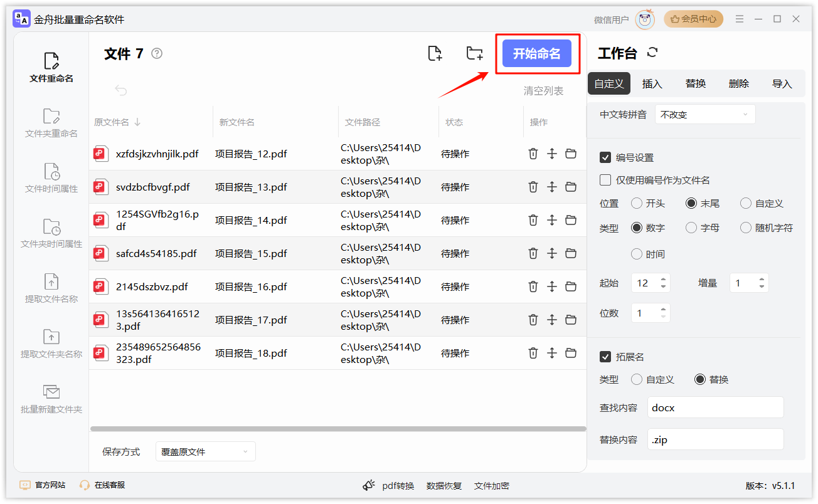Image resolution: width=818 pixels, height=504 pixels.
Task: Click new name 项目报告_15.pdf cell
Action: (251, 253)
